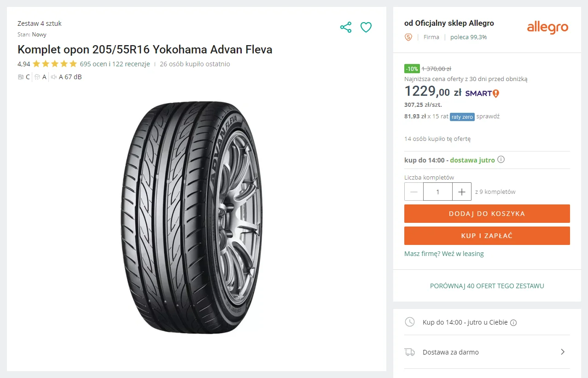Click the Allegro logo
The height and width of the screenshot is (378, 588).
[x=547, y=28]
